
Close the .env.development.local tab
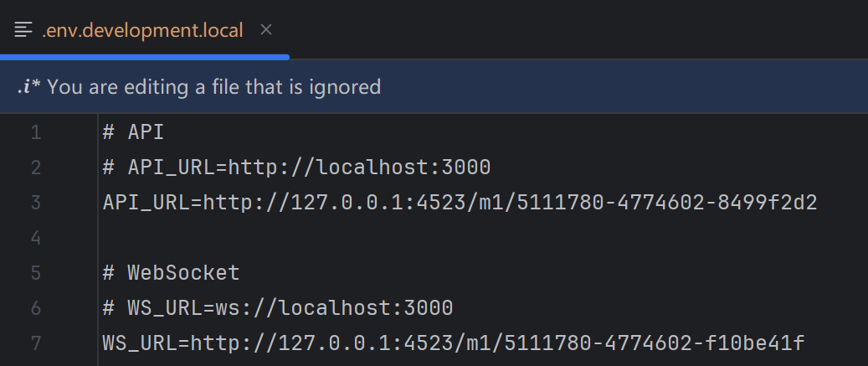pyautogui.click(x=266, y=30)
